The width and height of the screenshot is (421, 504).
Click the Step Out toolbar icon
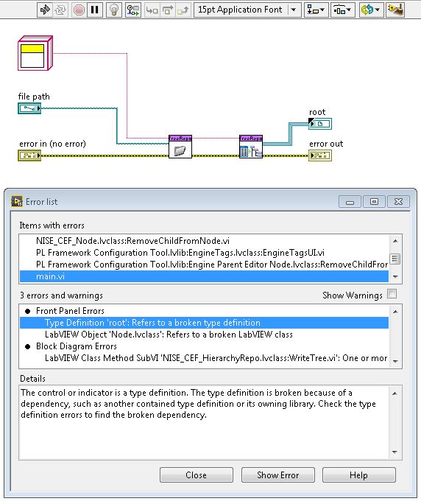click(183, 10)
